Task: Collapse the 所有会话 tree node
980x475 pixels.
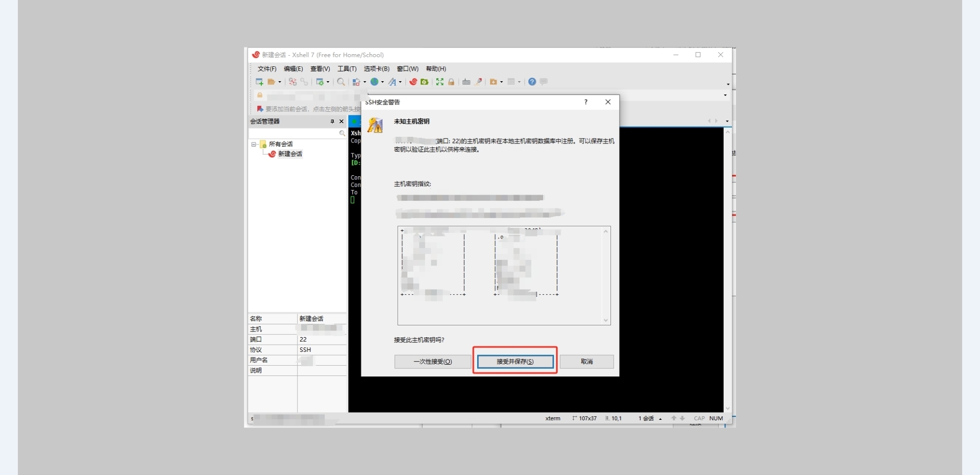Action: point(254,145)
